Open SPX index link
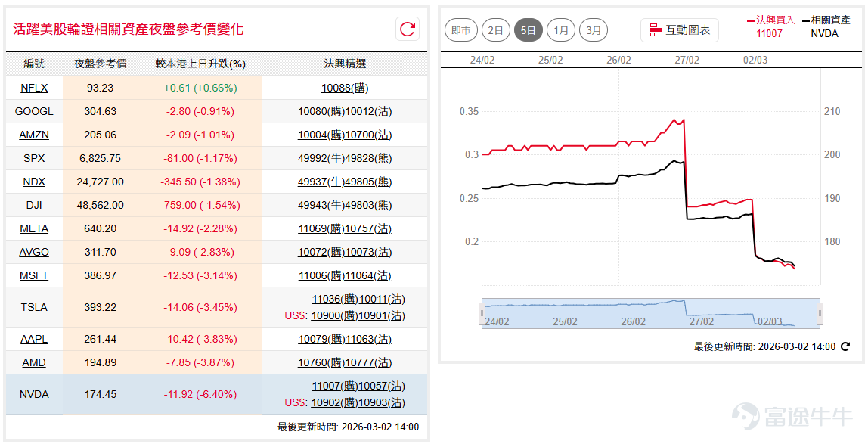Screen dimensions: 868x444 click(x=34, y=158)
